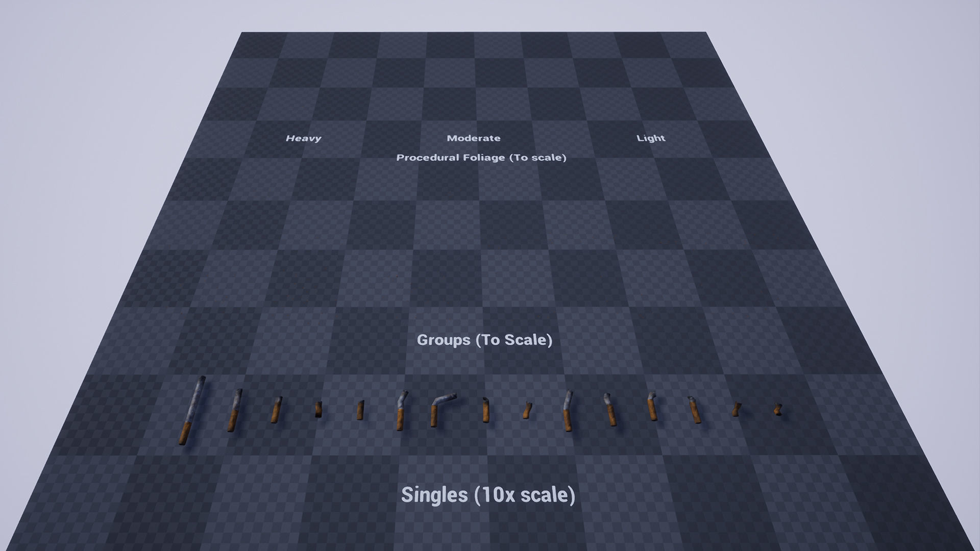
Task: Click the sixth cigarette with bent ash
Action: [x=401, y=412]
